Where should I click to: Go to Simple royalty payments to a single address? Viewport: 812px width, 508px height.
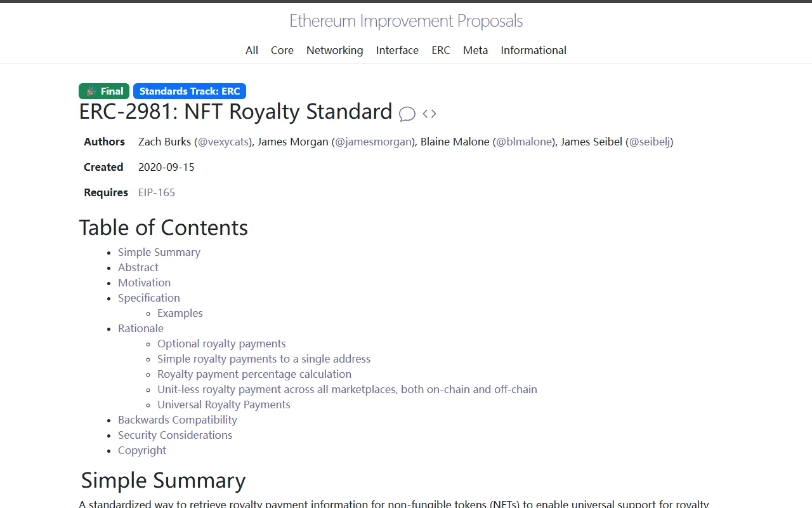264,359
